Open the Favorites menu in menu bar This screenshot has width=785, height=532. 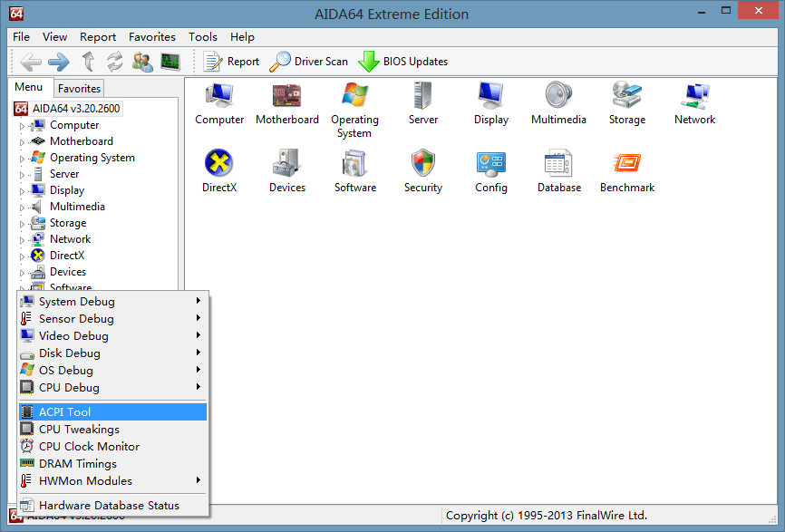click(x=152, y=37)
